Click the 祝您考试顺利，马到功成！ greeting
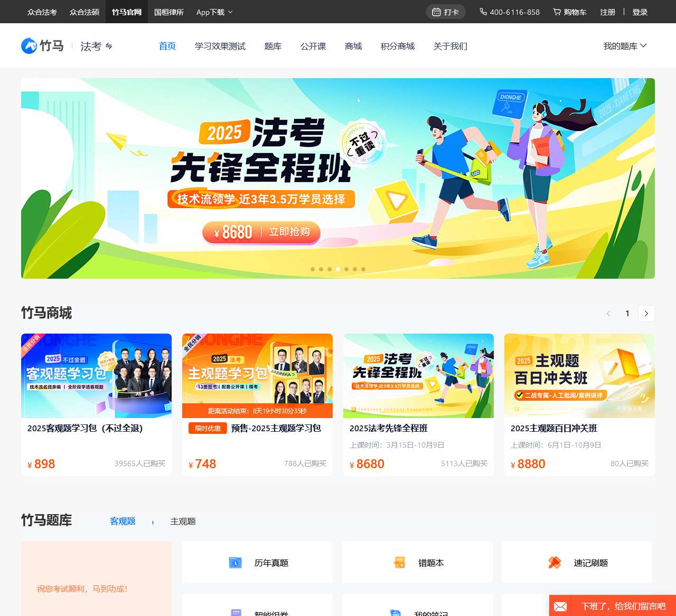The image size is (676, 616). coord(82,589)
